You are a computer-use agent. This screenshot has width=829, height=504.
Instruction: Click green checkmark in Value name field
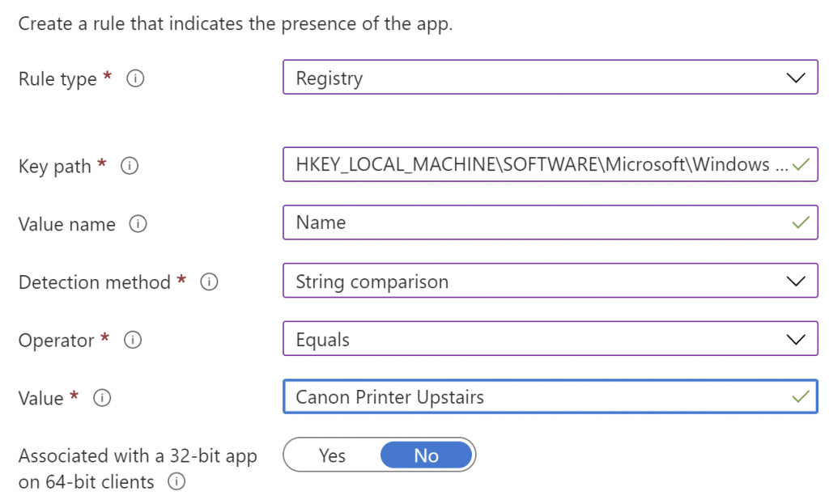[801, 222]
